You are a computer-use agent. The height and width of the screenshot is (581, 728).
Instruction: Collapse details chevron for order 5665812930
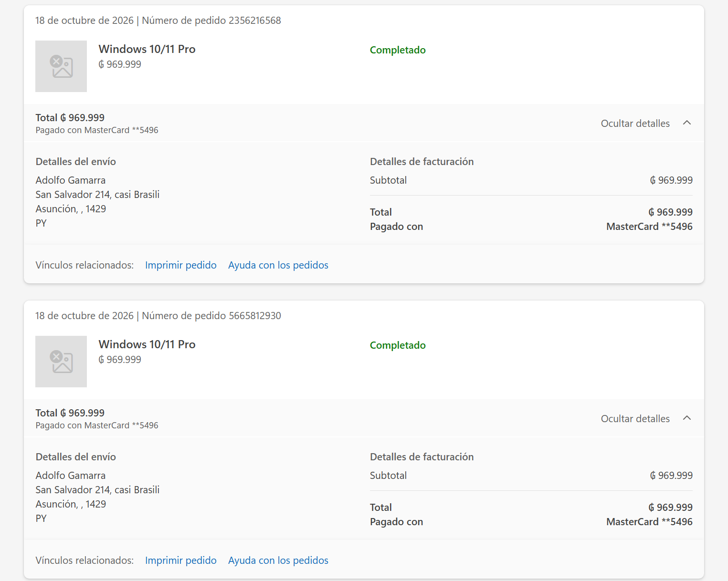[687, 418]
